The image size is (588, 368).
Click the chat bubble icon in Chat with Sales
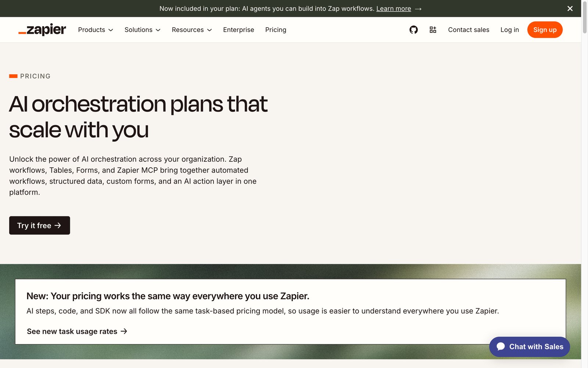(x=501, y=346)
